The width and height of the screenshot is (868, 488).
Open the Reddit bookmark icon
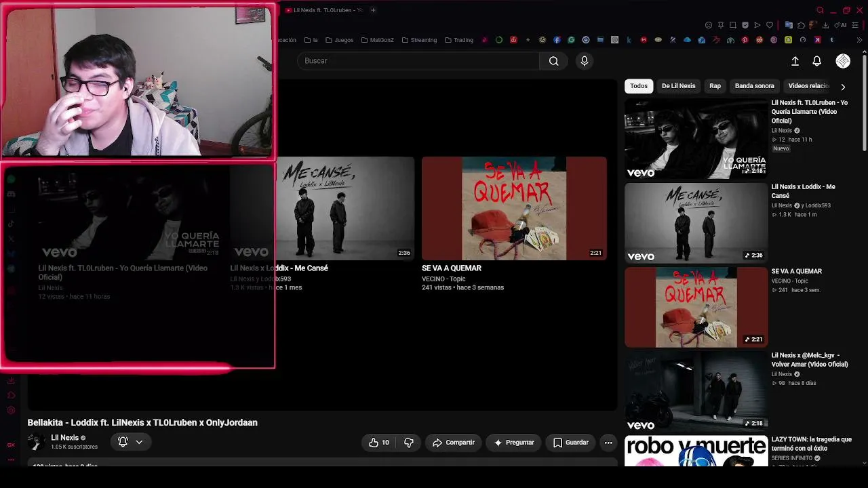[759, 40]
